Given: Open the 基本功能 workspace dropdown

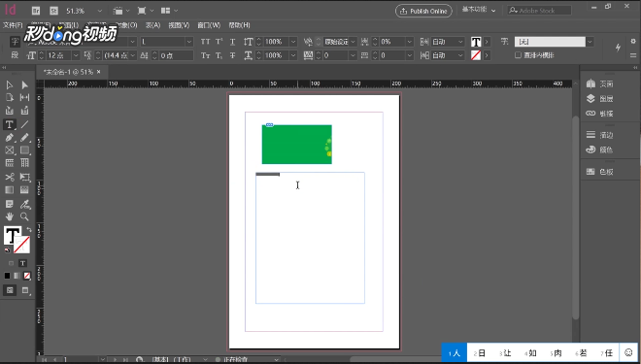Looking at the screenshot, I should (x=479, y=11).
